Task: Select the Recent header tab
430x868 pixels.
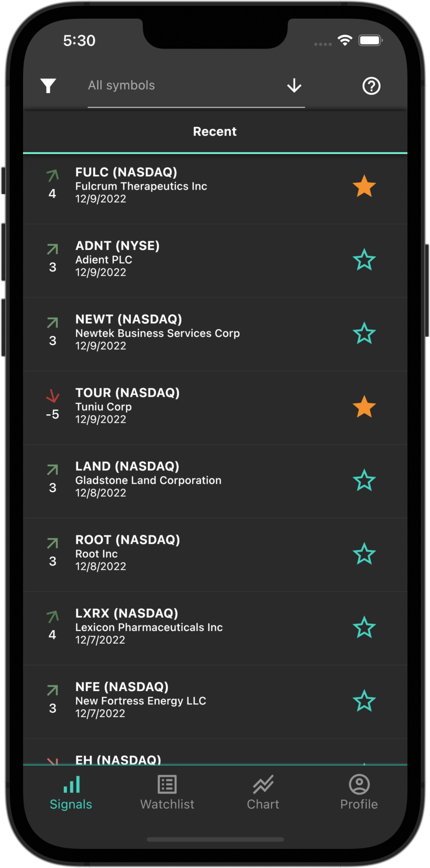Action: click(x=215, y=131)
